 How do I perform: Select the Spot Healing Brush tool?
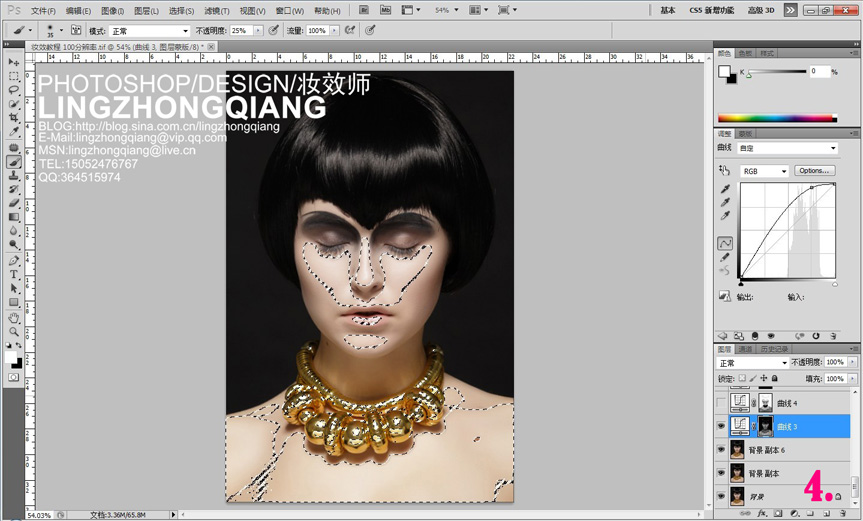pos(13,147)
